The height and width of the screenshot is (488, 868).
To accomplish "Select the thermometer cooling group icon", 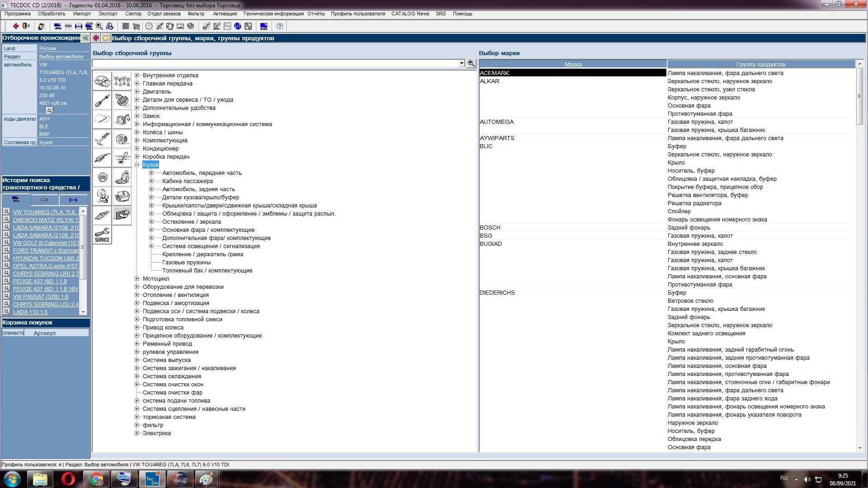I will (122, 158).
